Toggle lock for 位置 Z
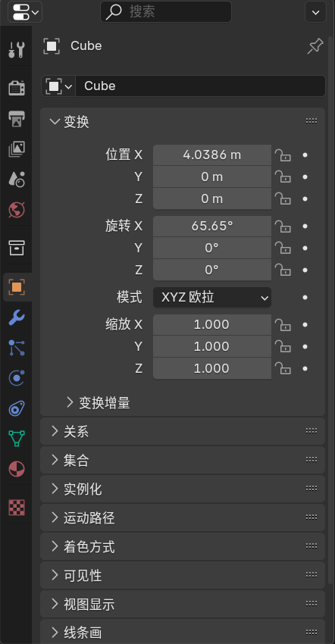This screenshot has width=335, height=644. (283, 199)
